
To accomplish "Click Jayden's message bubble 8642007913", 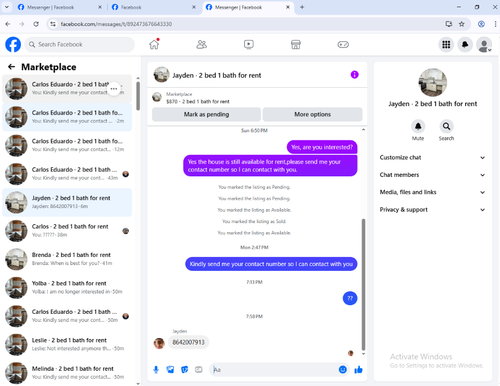I will (x=188, y=342).
